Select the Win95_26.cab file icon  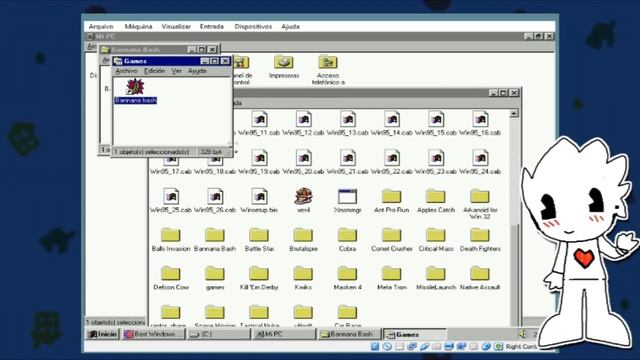click(x=215, y=197)
